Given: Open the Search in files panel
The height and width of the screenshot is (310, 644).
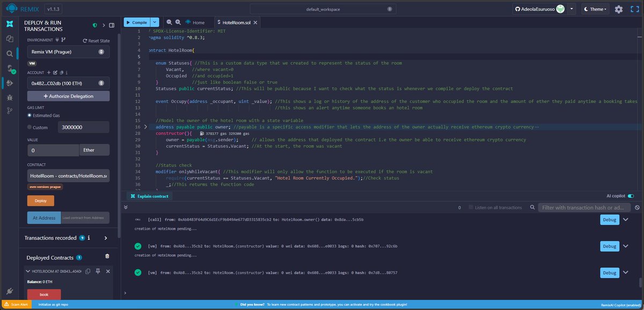Looking at the screenshot, I should tap(9, 54).
